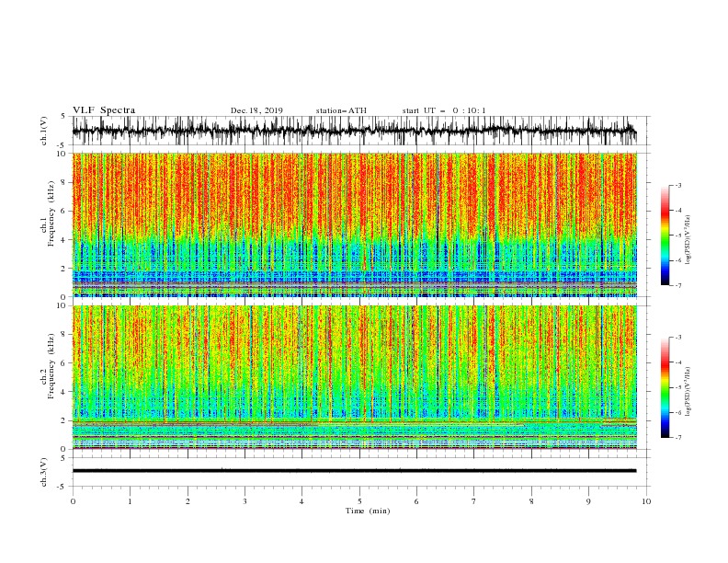Select the date "Dec. 18, 2019"
This screenshot has width=728, height=563.
(x=256, y=110)
